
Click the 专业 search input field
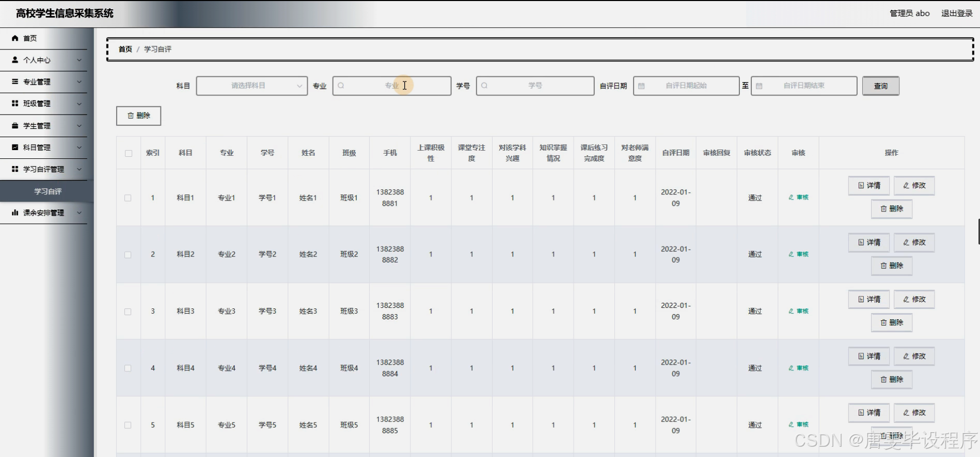point(392,86)
